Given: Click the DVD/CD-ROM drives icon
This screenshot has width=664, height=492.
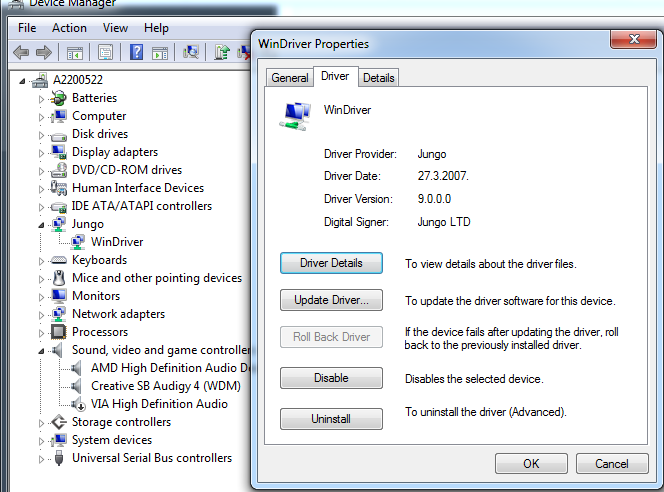Looking at the screenshot, I should pos(58,170).
